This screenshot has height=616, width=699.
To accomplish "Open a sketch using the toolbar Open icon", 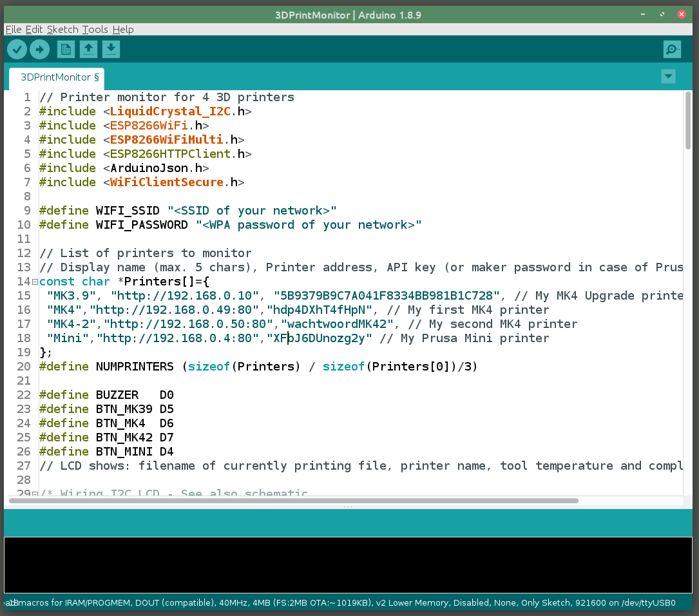I will (x=88, y=49).
